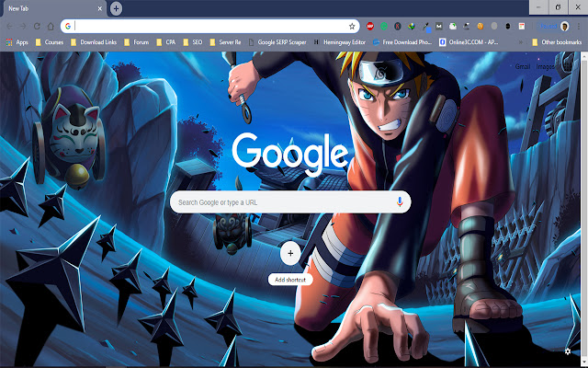Expand the CPA bookmark folder

coord(165,42)
